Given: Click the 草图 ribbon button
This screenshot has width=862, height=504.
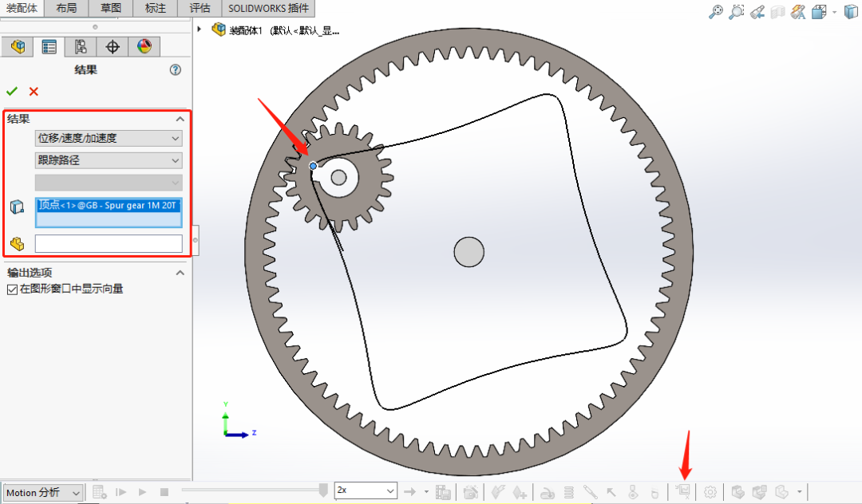Looking at the screenshot, I should pyautogui.click(x=109, y=9).
